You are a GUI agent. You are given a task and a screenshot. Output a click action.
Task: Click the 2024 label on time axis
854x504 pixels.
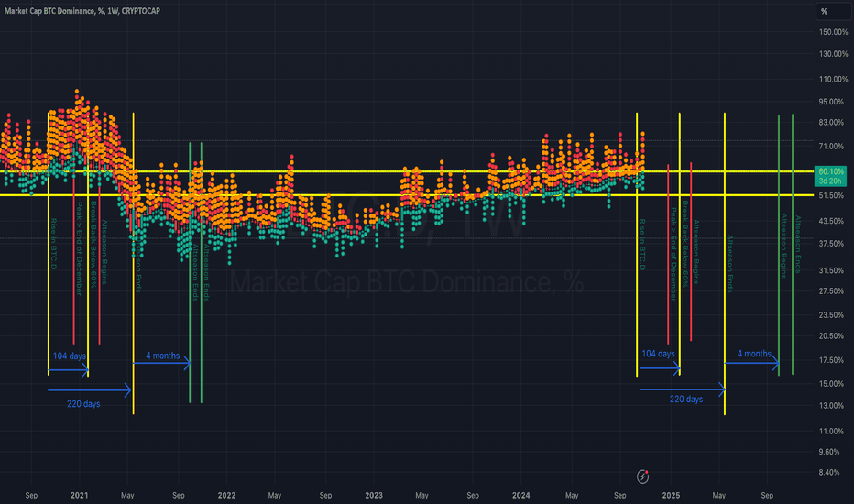[x=521, y=495]
